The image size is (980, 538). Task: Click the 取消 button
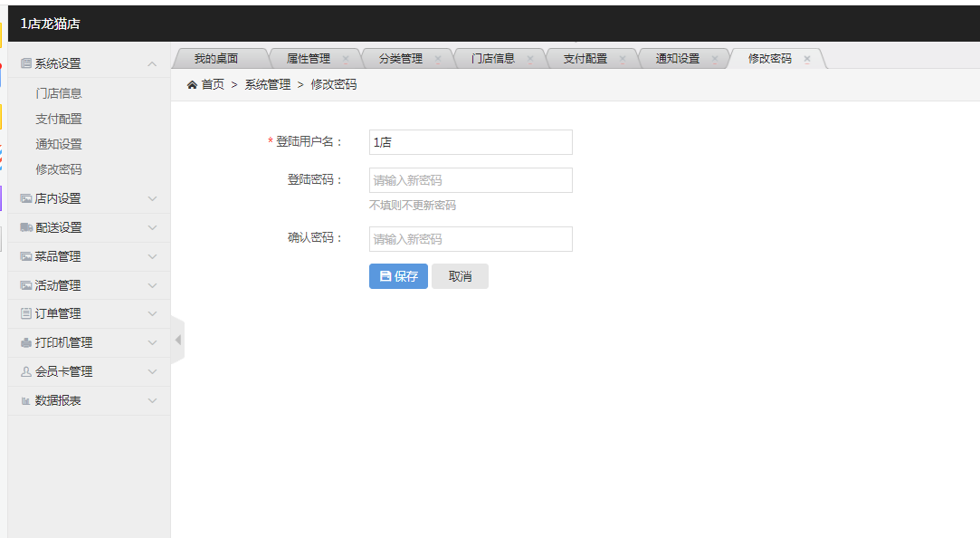460,276
